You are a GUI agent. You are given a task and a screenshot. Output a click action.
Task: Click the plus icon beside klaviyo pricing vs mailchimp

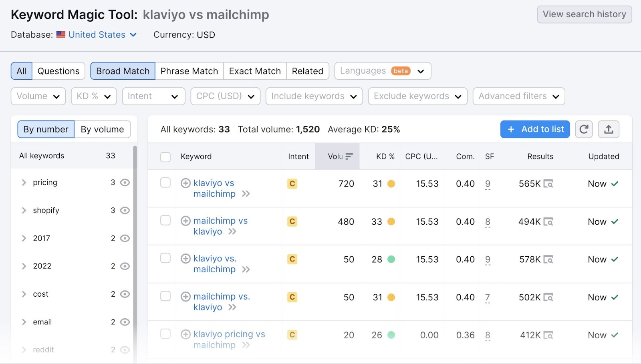click(185, 334)
